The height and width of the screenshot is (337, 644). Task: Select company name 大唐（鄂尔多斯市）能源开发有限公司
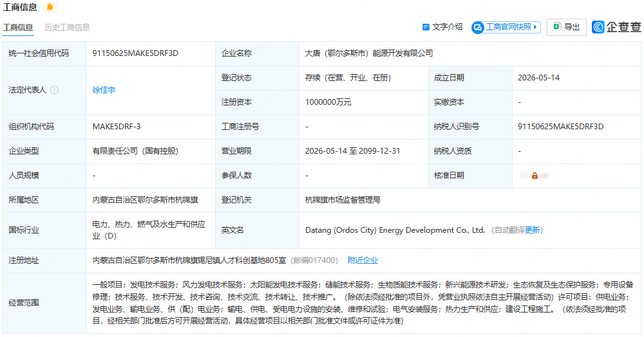369,53
